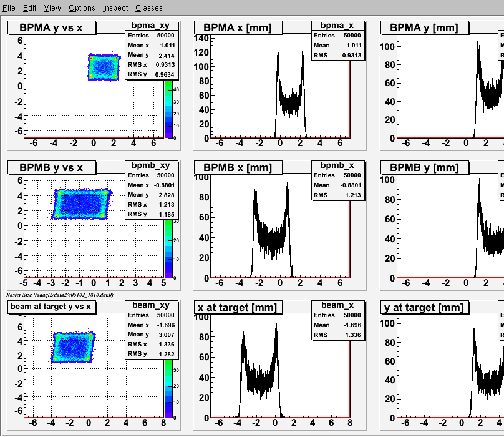Select the 'y at target [mm]' title
Image resolution: width=504 pixels, height=437 pixels.
(x=425, y=307)
